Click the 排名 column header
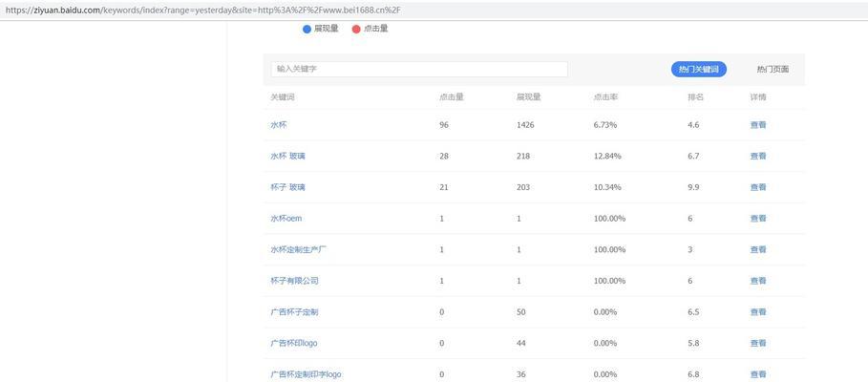The width and height of the screenshot is (868, 382). tap(696, 96)
